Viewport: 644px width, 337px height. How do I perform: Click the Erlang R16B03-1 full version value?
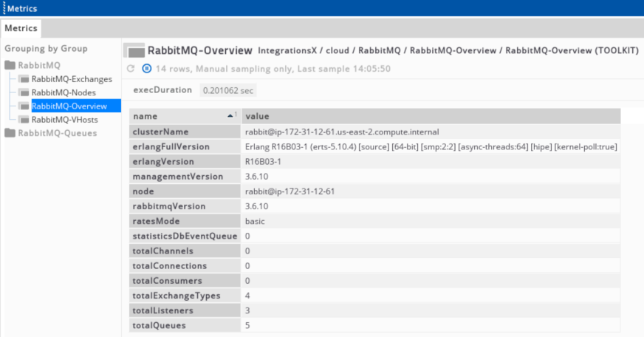coord(431,147)
